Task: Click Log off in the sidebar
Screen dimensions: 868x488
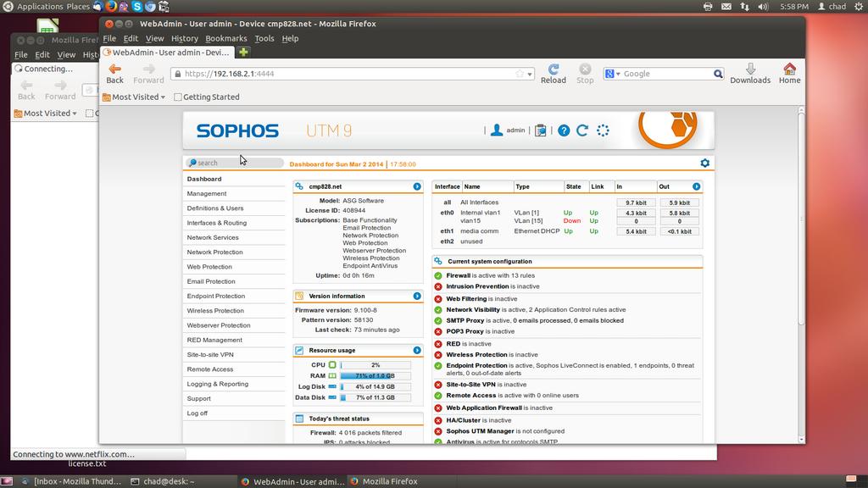Action: click(197, 413)
